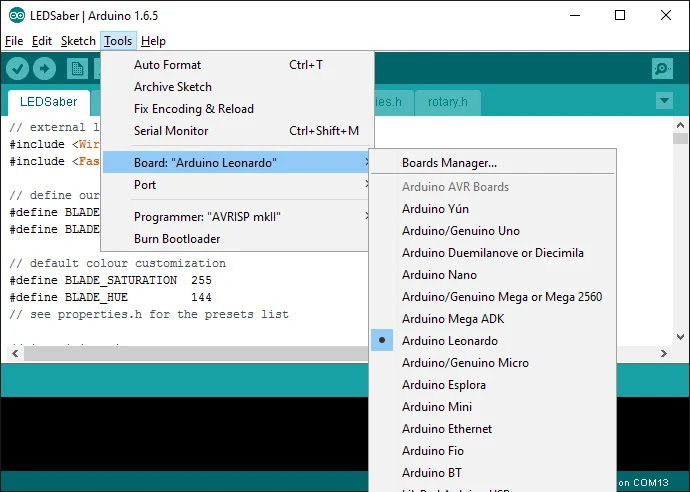Screen dimensions: 690x492
Task: Expand the Port submenu
Action: [x=235, y=185]
